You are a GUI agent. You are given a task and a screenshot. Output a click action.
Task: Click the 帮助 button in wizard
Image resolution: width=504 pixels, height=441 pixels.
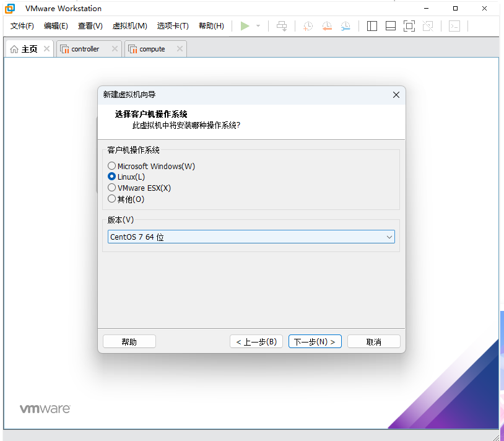(129, 342)
